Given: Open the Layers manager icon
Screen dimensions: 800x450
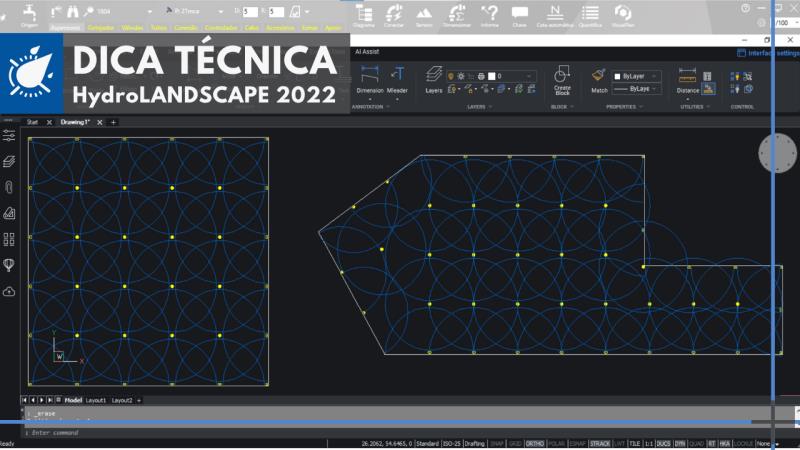Looking at the screenshot, I should (434, 80).
